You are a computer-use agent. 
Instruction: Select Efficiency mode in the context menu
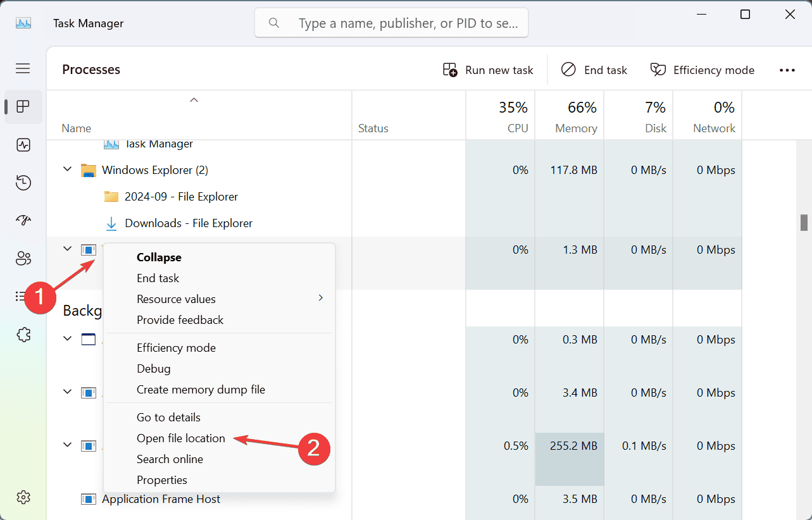219,348
